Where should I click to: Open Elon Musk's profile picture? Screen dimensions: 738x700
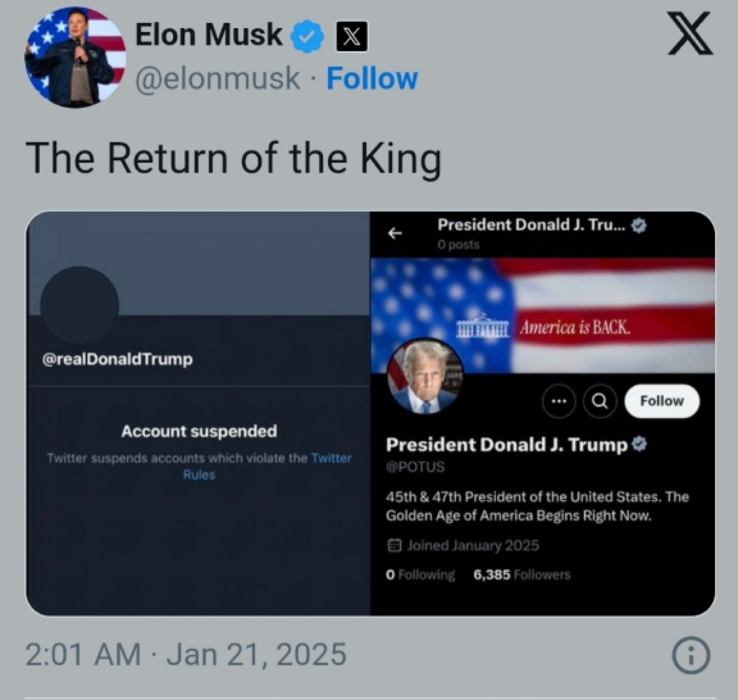click(x=75, y=57)
